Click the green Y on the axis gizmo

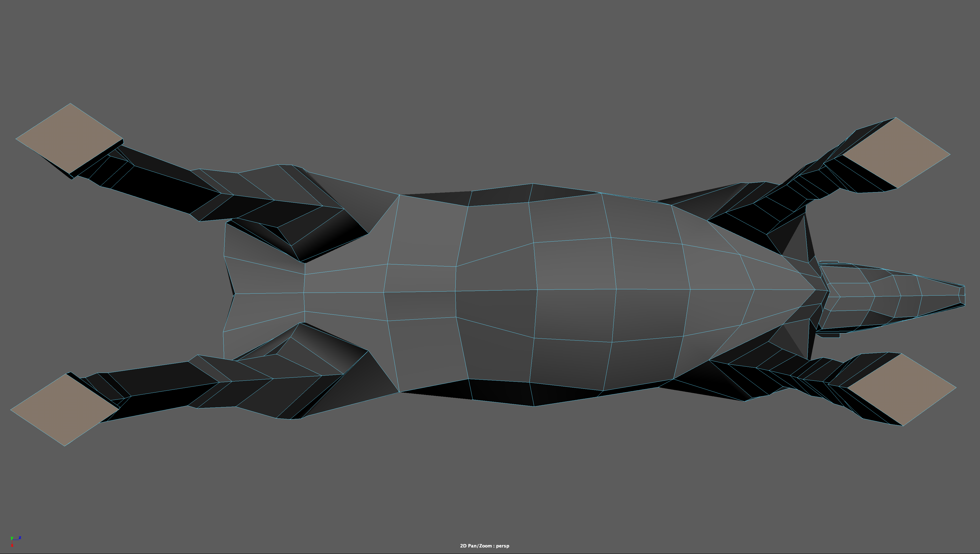(12, 538)
